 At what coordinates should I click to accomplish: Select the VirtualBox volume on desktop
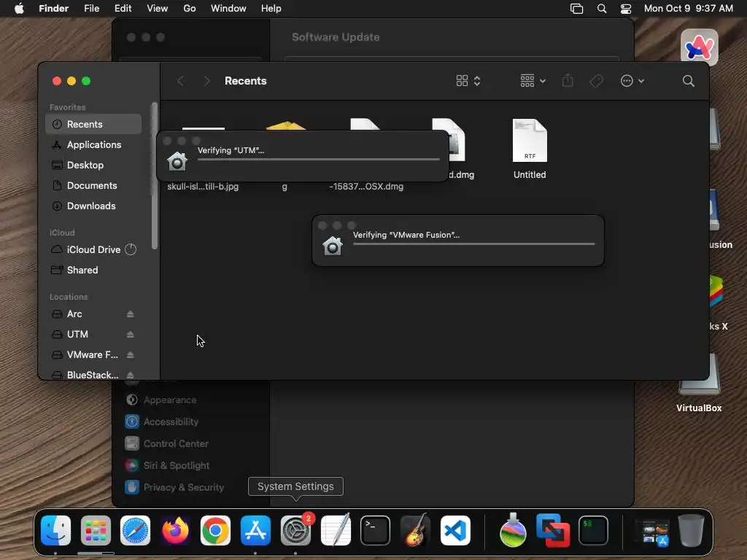[699, 408]
